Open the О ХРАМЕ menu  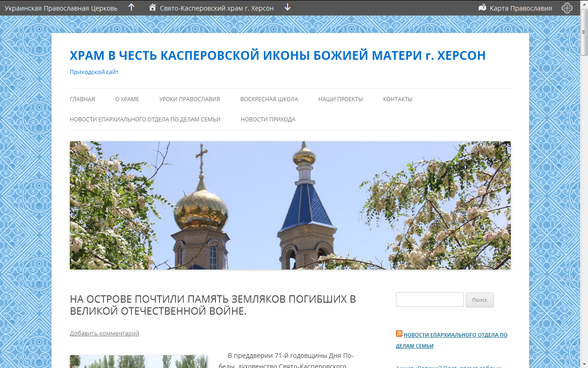[x=127, y=99]
